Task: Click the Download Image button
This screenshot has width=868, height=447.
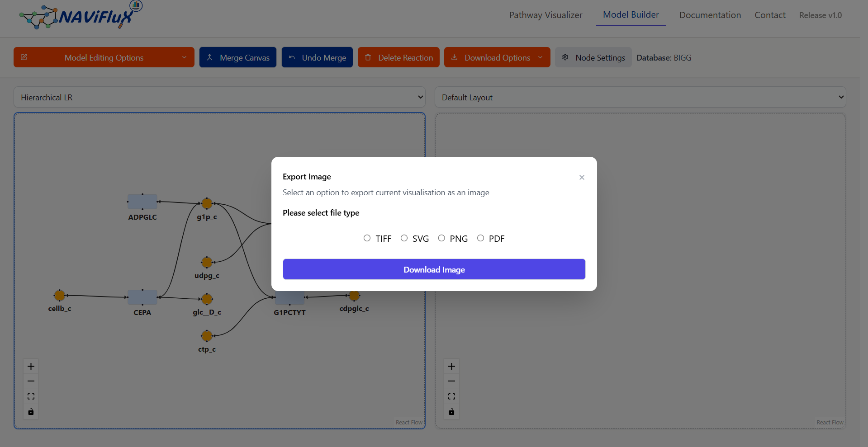Action: pyautogui.click(x=434, y=269)
